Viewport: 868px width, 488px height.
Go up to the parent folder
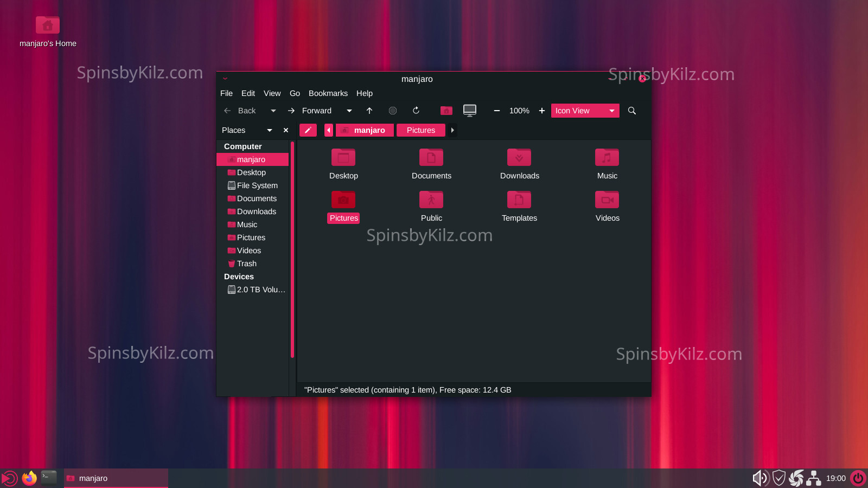[369, 111]
